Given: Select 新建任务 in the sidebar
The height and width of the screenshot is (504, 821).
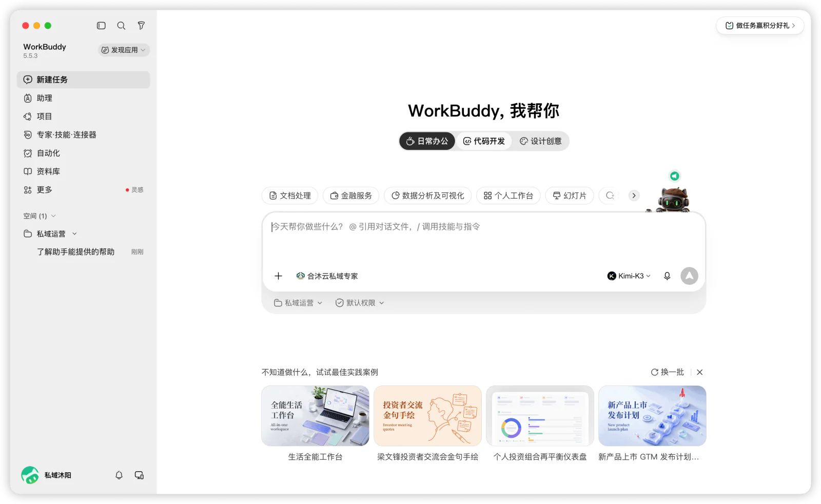Looking at the screenshot, I should (83, 80).
